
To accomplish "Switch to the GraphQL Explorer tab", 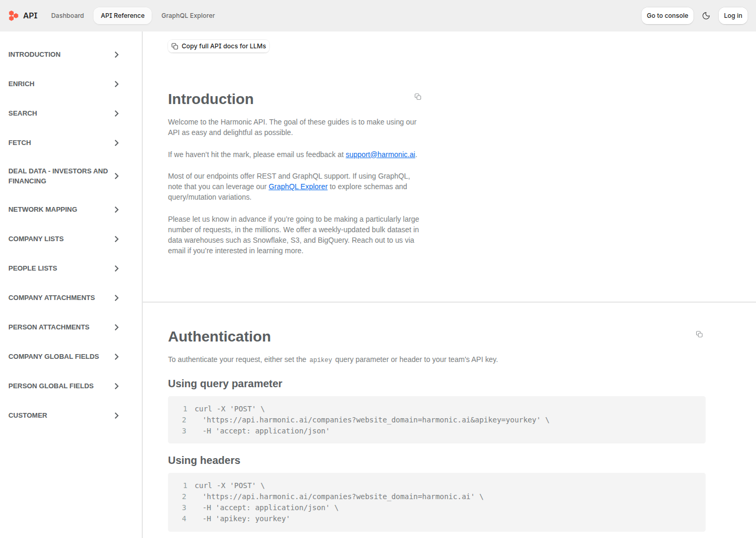I will point(188,16).
